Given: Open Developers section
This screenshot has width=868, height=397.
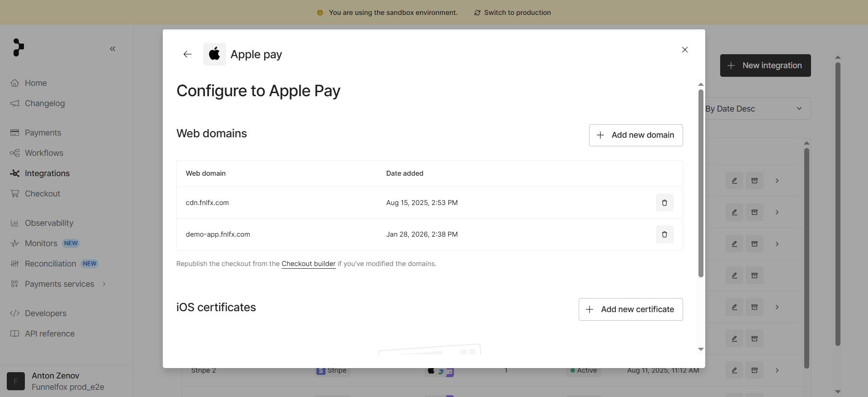Looking at the screenshot, I should [46, 313].
